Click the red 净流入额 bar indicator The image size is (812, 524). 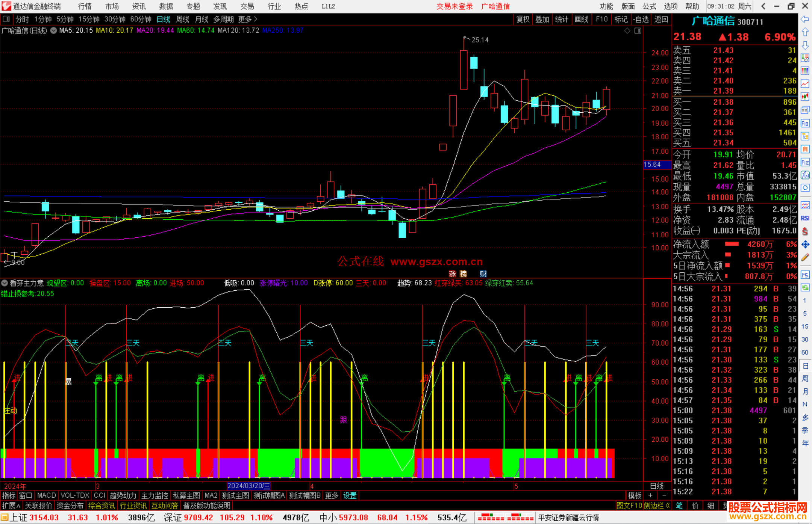[732, 244]
